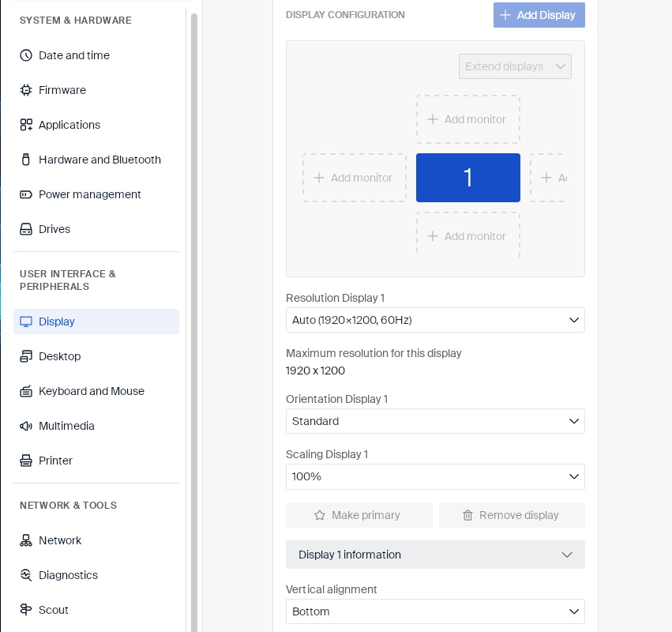Open the Power management page
Screen dimensions: 672x632
(x=96, y=194)
